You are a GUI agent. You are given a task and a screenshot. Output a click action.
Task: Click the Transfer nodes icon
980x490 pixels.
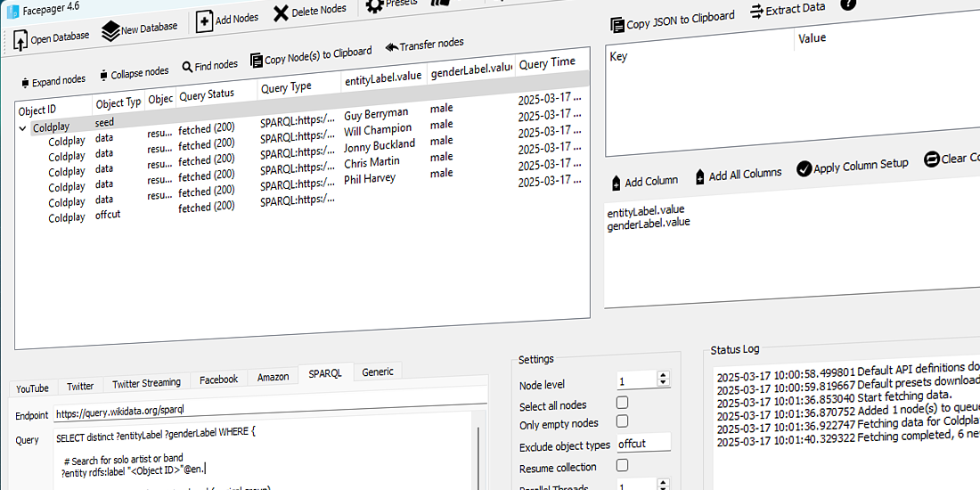click(391, 47)
